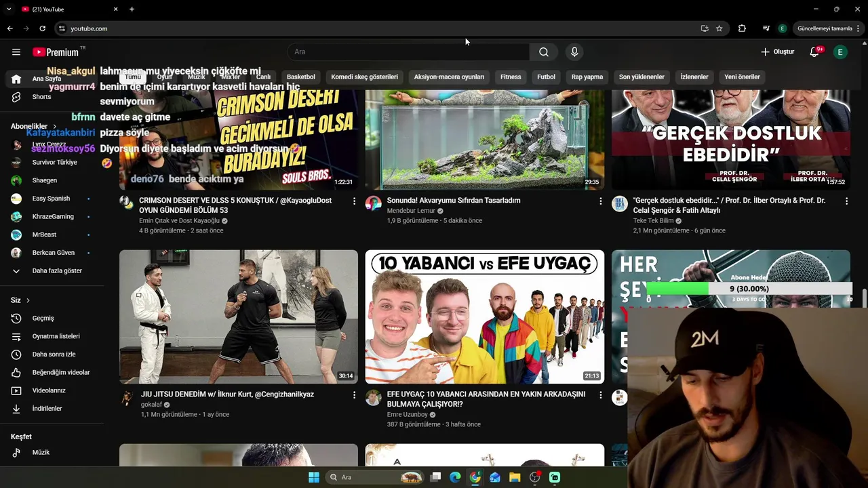This screenshot has width=868, height=488.
Task: Open the 10 Yabancı vs Efe Uygaç thumbnail
Action: 485,317
